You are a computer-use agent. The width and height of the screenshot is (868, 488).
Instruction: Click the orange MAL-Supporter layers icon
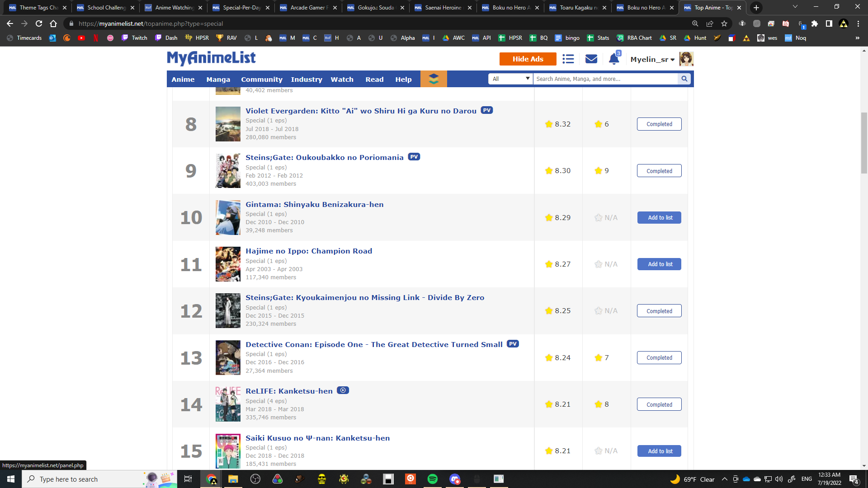(434, 79)
